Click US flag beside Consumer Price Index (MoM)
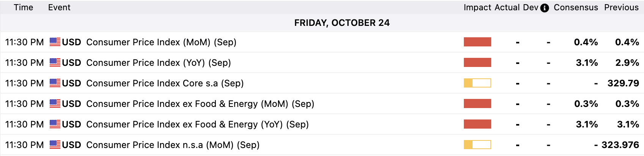 click(x=55, y=42)
